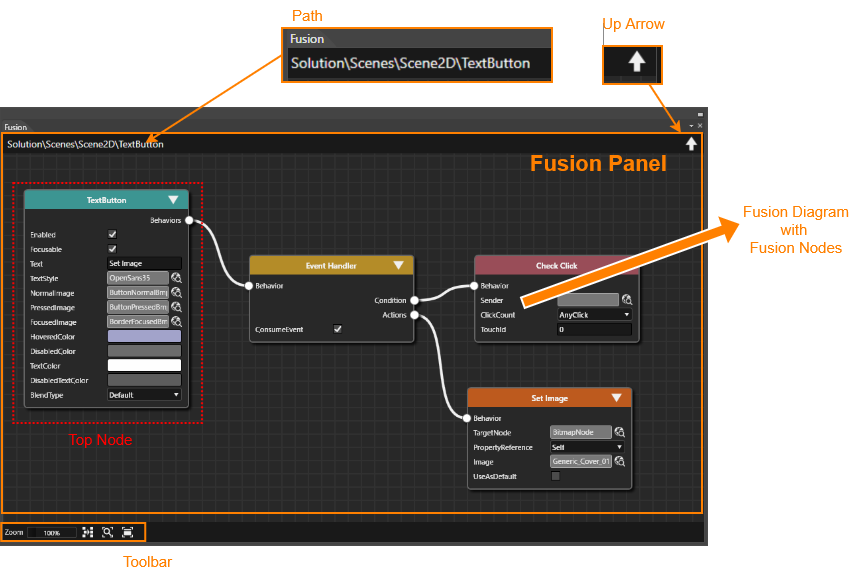Open the BlendType Default dropdown
862x577 pixels.
144,395
